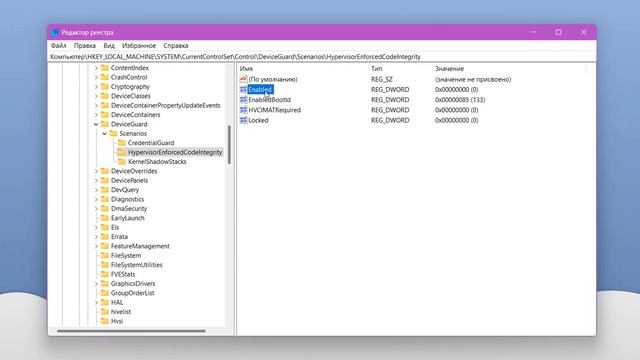Click the EarlyLaunch folder icon

[x=105, y=218]
